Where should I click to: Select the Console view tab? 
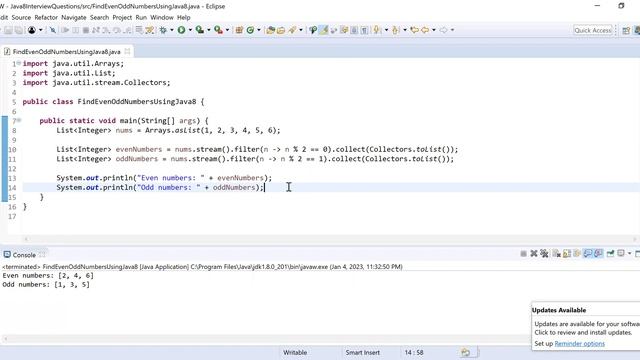click(24, 255)
